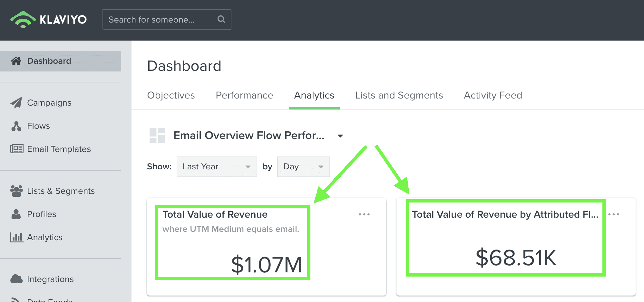Open Integrations in the sidebar
Viewport: 644px width, 302px height.
click(50, 279)
